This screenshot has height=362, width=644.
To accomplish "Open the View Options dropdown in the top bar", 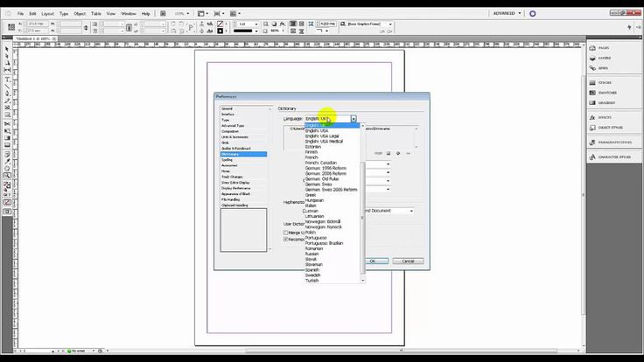I will click(203, 13).
